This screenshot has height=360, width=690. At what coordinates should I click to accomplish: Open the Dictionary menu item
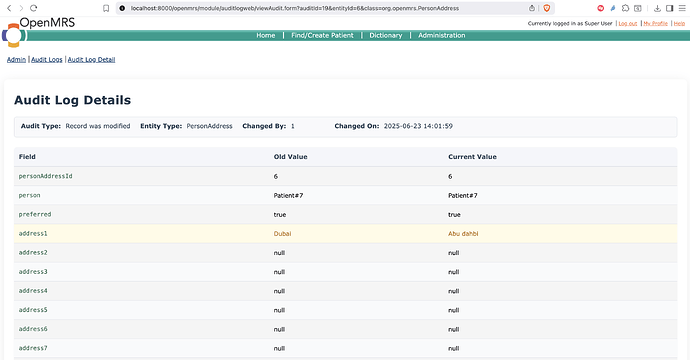[x=385, y=35]
